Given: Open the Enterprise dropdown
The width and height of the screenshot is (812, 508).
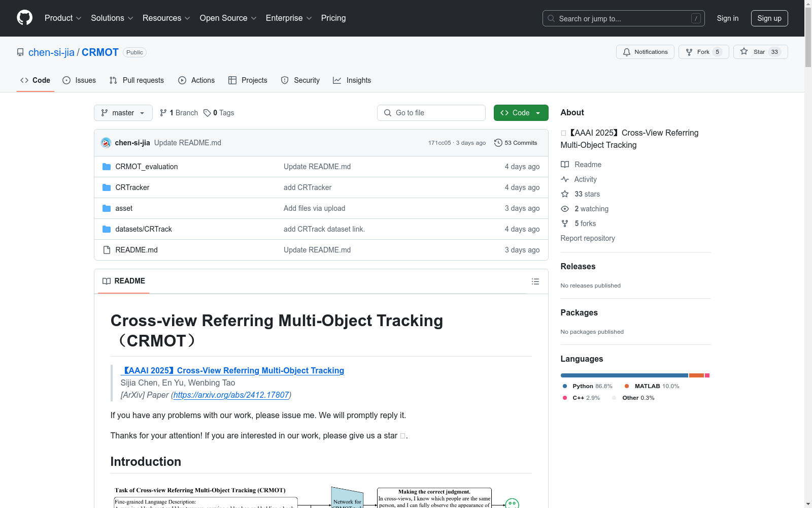Looking at the screenshot, I should coord(289,18).
